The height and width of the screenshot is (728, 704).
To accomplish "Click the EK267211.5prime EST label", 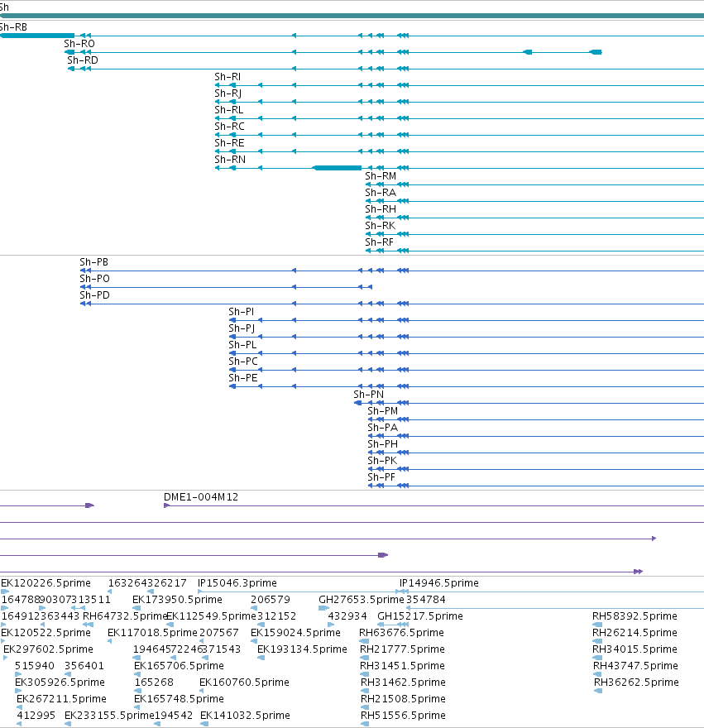I will 62,699.
